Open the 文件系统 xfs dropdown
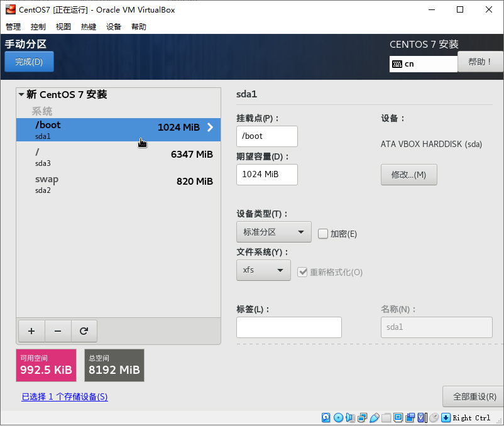 coord(263,270)
